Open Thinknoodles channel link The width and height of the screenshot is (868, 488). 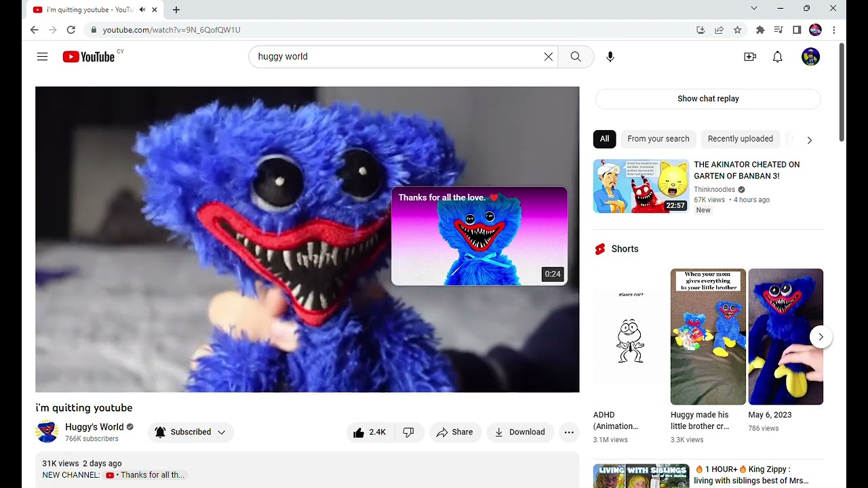click(x=714, y=190)
